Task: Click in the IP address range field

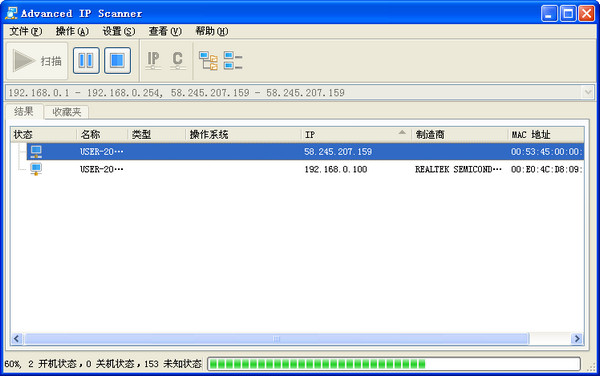Action: coord(293,93)
